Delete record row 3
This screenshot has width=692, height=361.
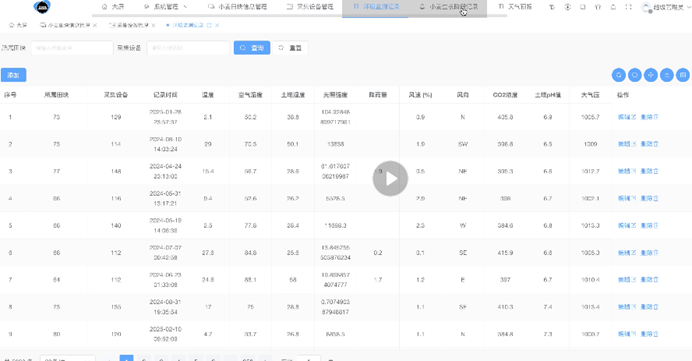coord(649,171)
